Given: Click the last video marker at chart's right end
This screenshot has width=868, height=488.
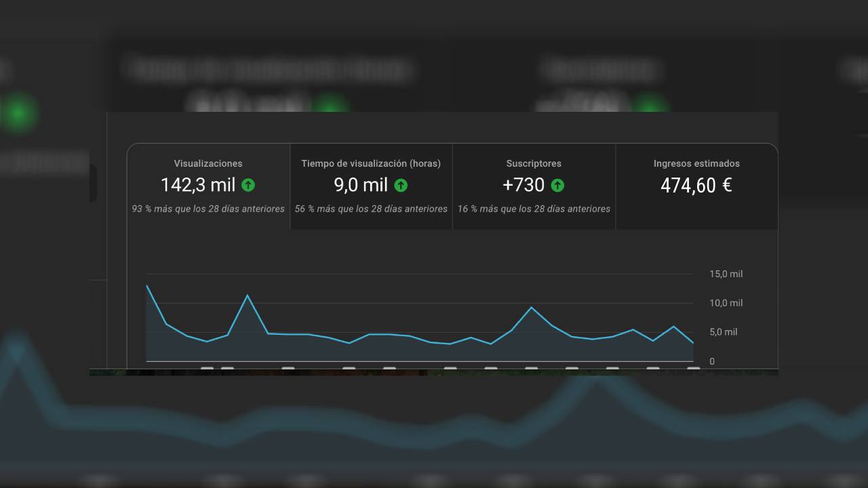Looking at the screenshot, I should point(692,369).
